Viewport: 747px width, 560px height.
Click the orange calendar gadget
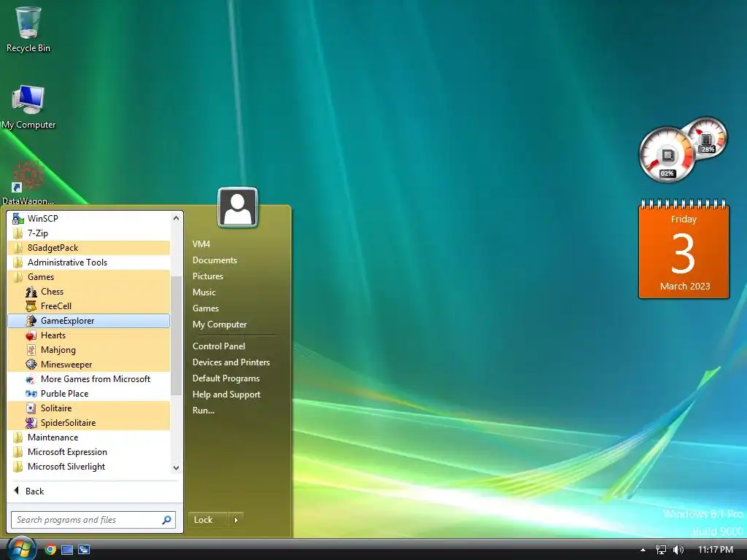684,249
